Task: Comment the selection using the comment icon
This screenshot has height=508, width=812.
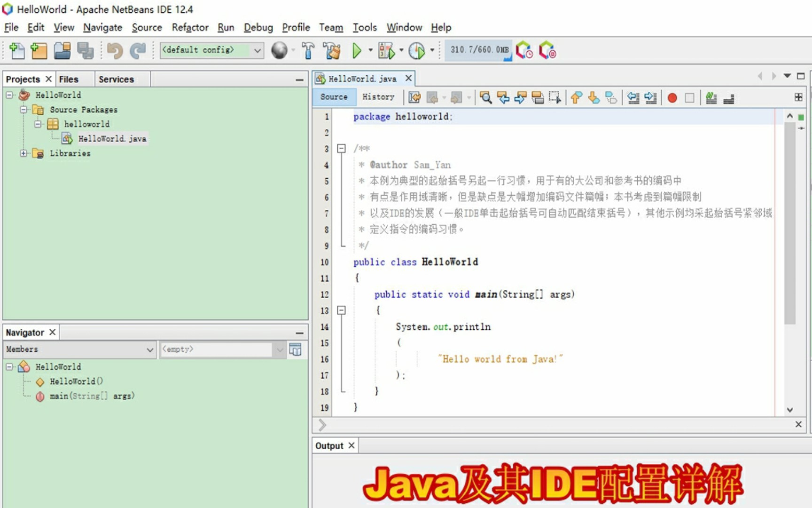Action: pyautogui.click(x=711, y=98)
